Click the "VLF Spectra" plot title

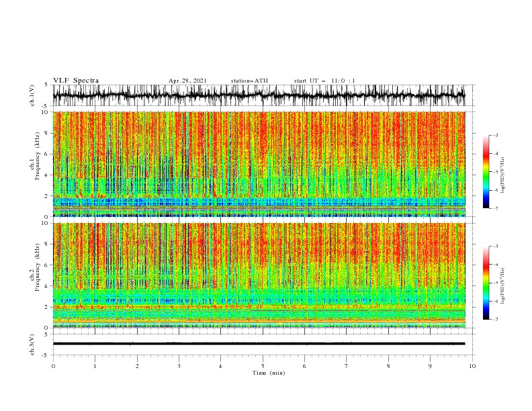click(76, 81)
